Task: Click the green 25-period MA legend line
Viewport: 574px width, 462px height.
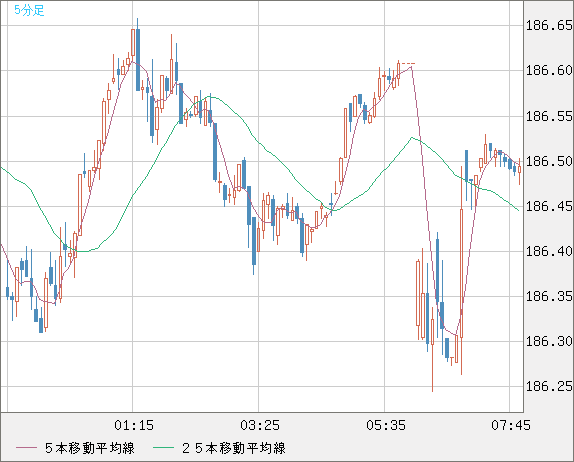Action: tap(163, 448)
